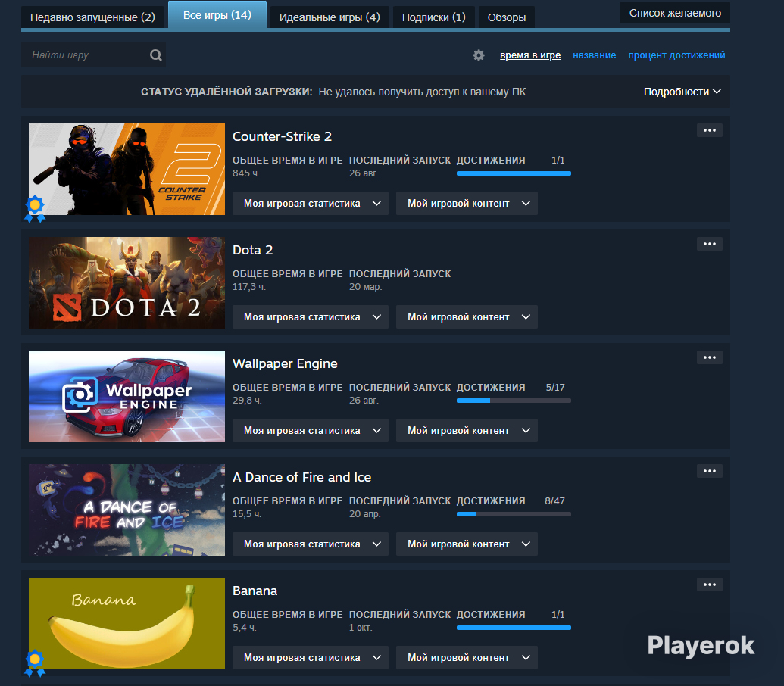
Task: Expand Моя игровая статистика for Wallpaper Engine
Action: pyautogui.click(x=311, y=430)
